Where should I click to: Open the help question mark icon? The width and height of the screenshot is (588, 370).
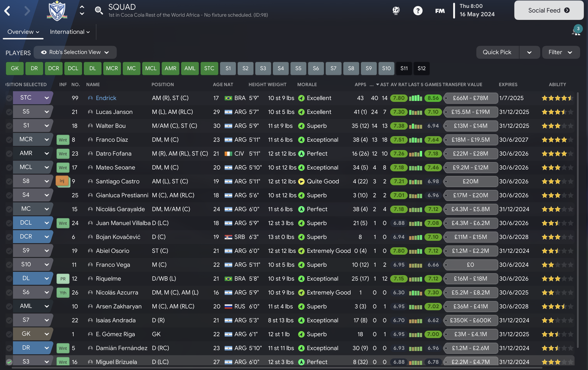pos(417,11)
